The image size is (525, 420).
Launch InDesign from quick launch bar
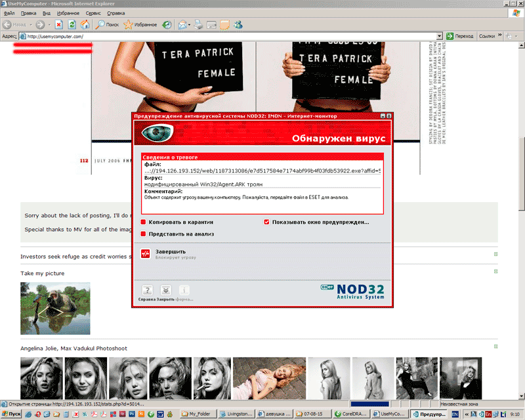[x=122, y=414]
